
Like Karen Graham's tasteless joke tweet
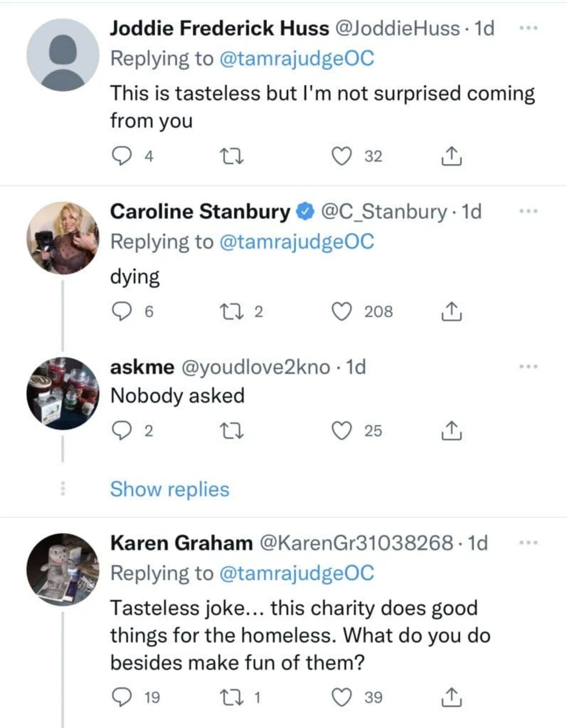pos(341,698)
